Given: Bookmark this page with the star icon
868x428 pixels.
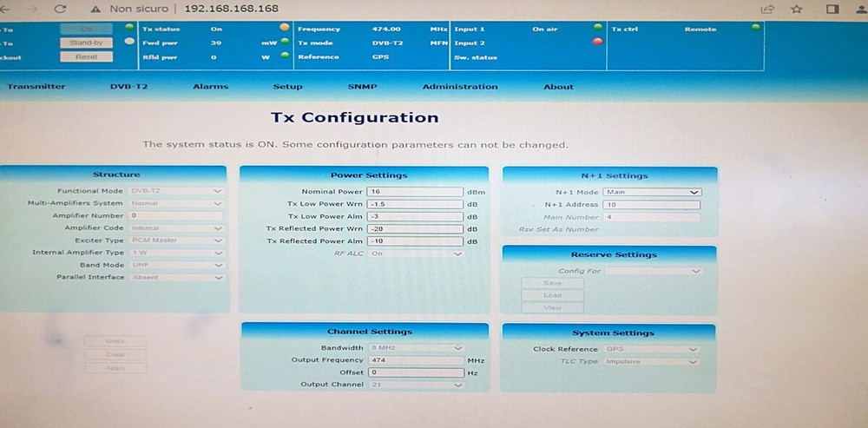Looking at the screenshot, I should (x=797, y=9).
